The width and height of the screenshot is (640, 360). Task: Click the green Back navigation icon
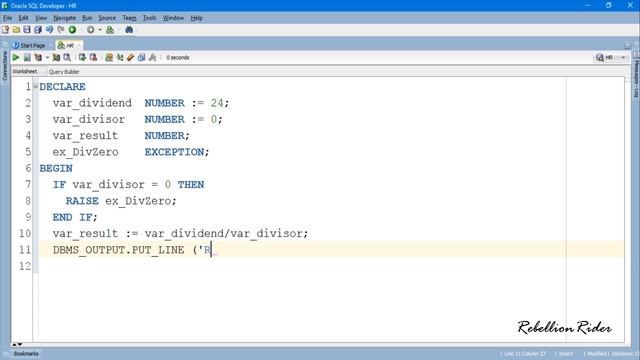click(72, 29)
